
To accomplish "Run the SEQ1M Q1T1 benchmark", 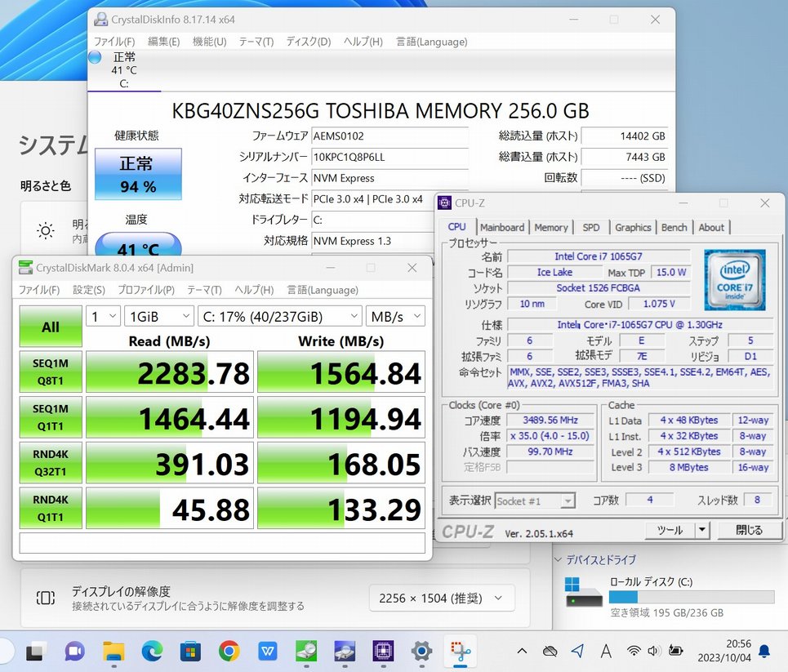I will click(51, 417).
